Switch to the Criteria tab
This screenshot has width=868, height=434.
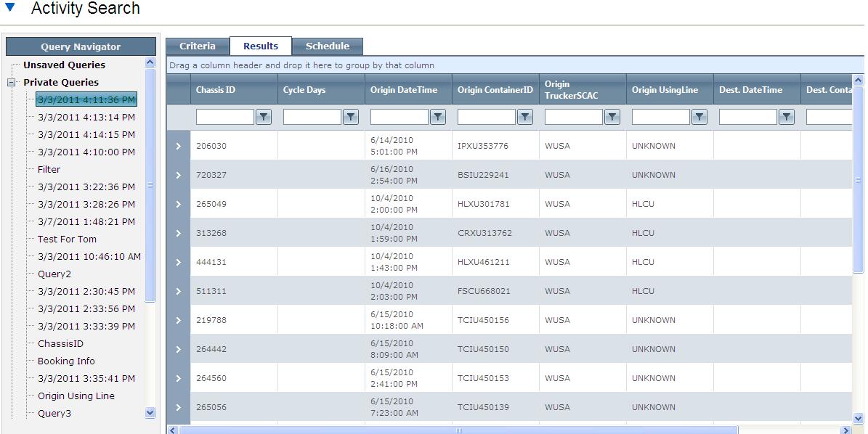(198, 46)
